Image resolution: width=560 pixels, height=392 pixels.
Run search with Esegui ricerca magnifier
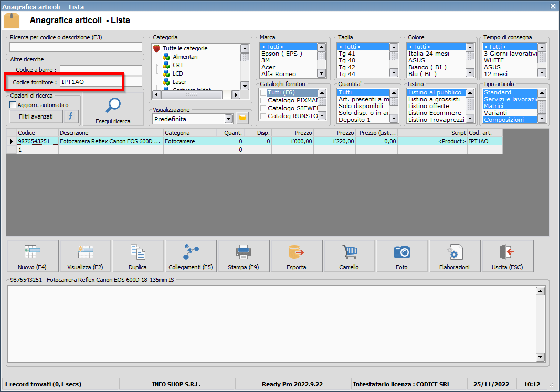pos(113,109)
